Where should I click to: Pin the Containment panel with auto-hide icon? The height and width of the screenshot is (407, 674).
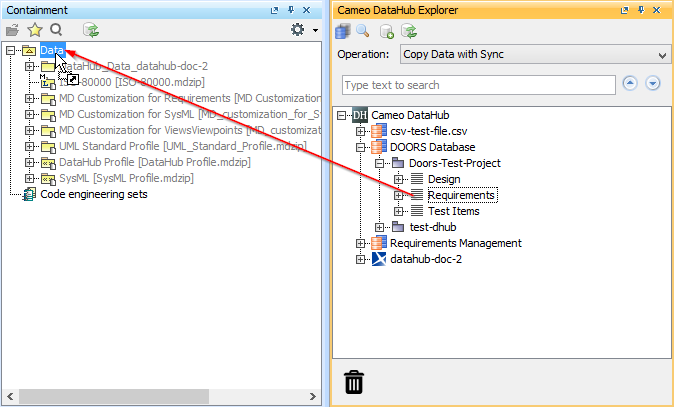[x=291, y=10]
